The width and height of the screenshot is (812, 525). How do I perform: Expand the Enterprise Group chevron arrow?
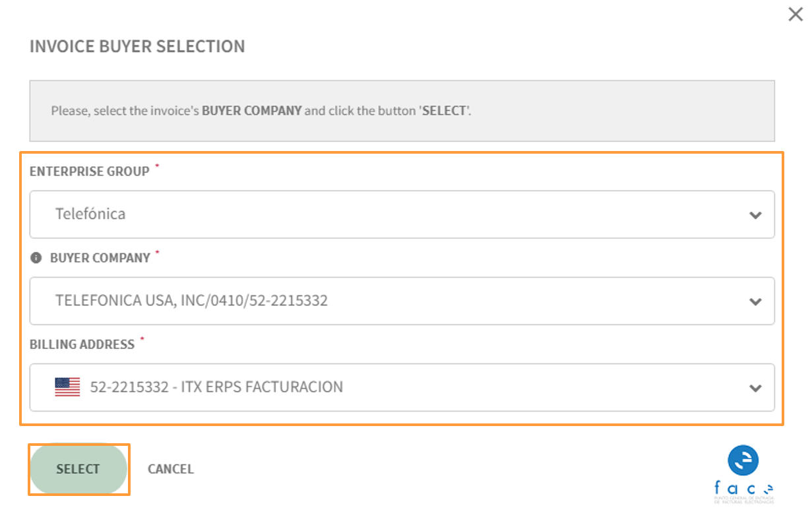pyautogui.click(x=756, y=215)
